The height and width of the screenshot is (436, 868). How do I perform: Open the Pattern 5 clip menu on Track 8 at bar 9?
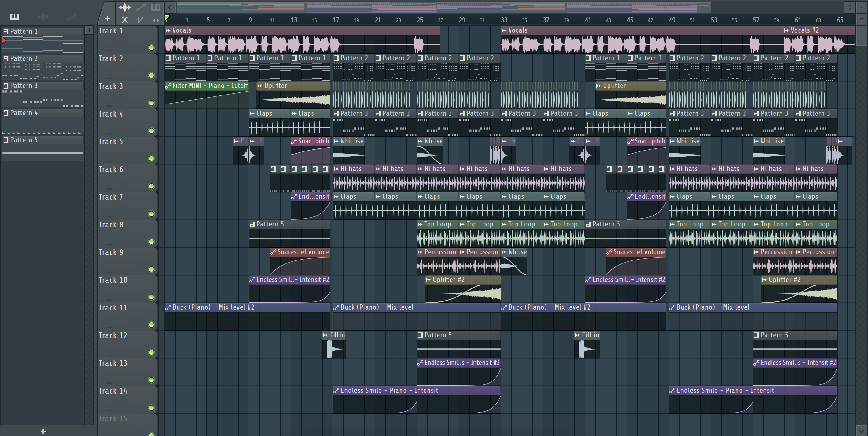[252, 224]
